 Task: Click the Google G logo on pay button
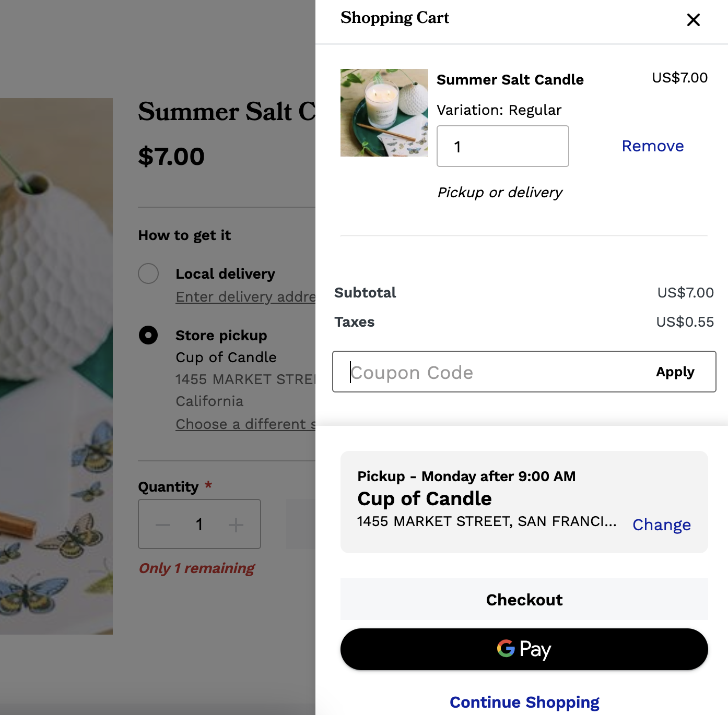(506, 649)
